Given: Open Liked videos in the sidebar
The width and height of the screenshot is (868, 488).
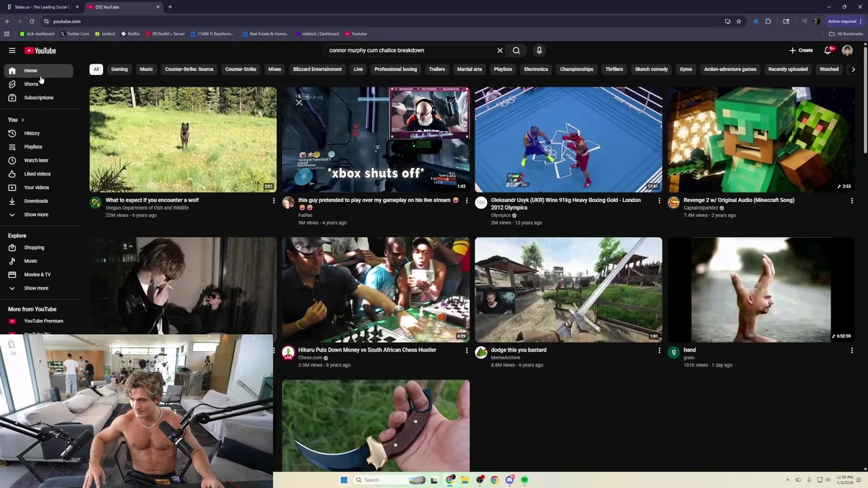Looking at the screenshot, I should (x=37, y=174).
